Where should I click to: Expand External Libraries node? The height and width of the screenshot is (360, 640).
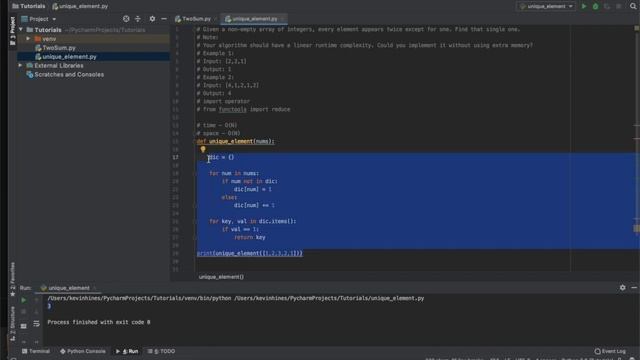pos(20,65)
